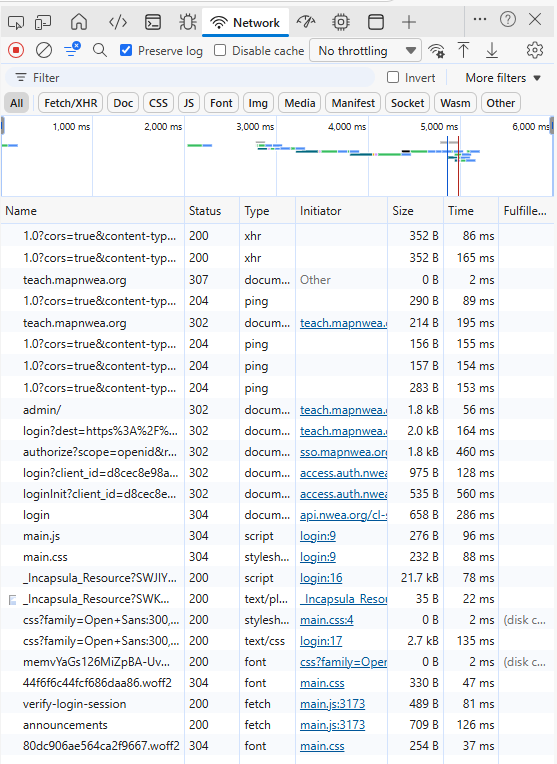
Task: Open login:9 initiator link for main.js
Action: tap(318, 536)
